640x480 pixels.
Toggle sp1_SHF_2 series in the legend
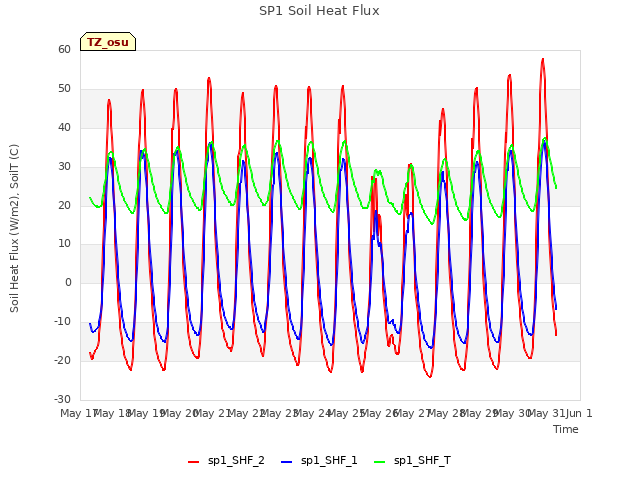(x=226, y=461)
